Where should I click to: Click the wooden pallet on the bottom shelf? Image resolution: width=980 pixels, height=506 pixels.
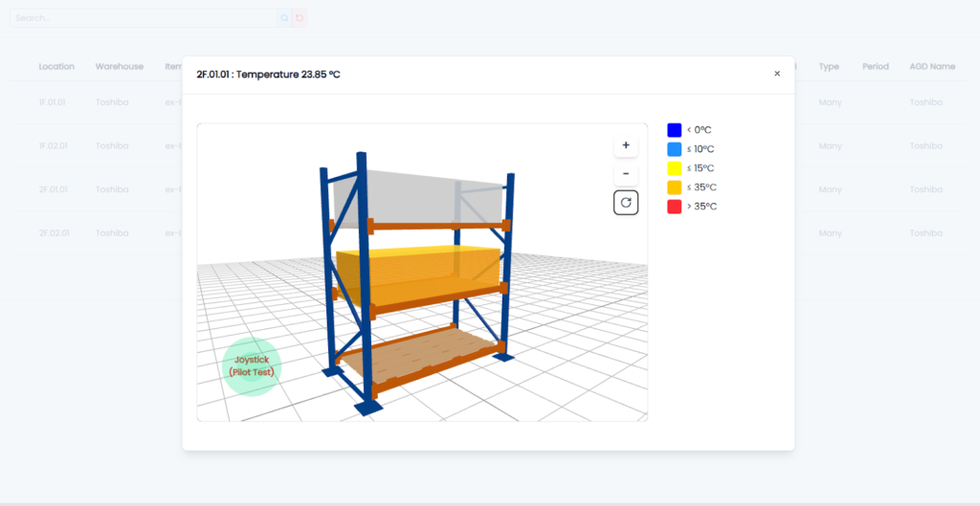(421, 353)
